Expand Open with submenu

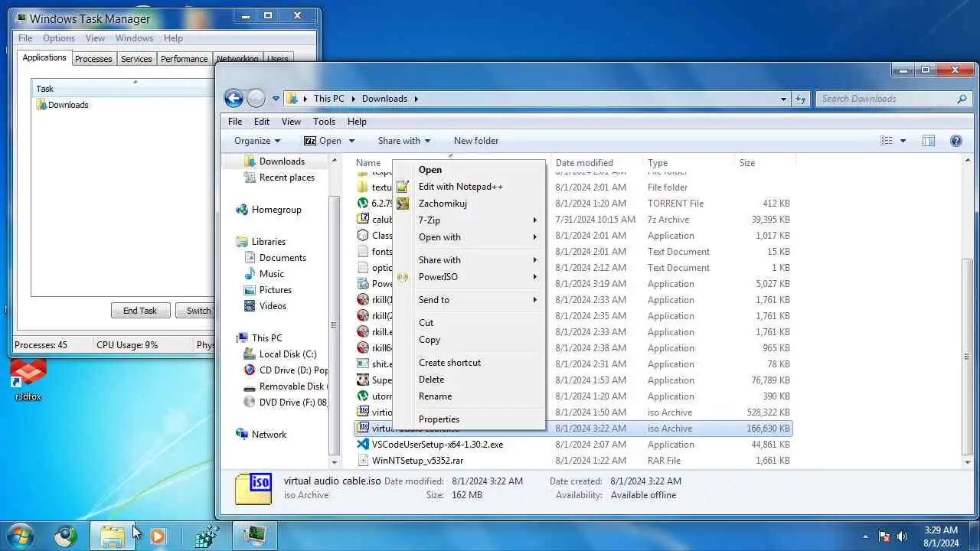468,237
